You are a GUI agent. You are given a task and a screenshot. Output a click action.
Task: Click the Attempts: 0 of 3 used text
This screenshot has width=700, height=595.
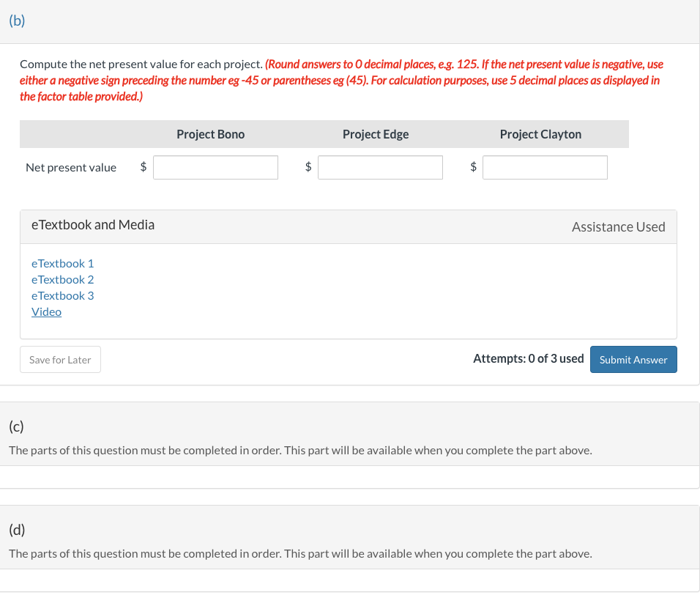pyautogui.click(x=528, y=358)
